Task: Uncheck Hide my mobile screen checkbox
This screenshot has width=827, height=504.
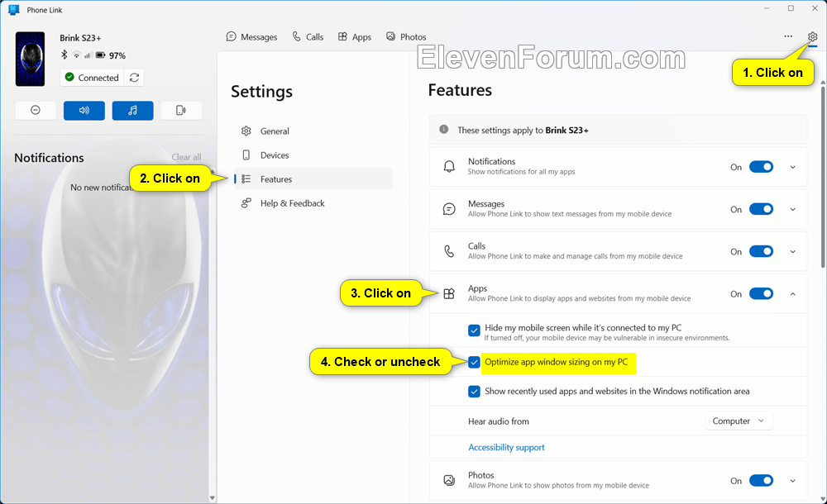Action: click(474, 330)
